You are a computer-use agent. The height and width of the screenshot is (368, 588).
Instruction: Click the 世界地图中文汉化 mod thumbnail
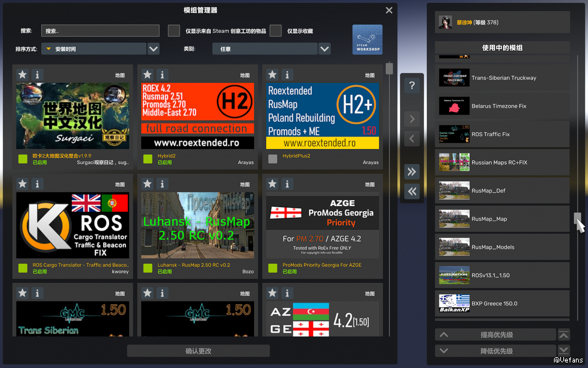point(73,116)
